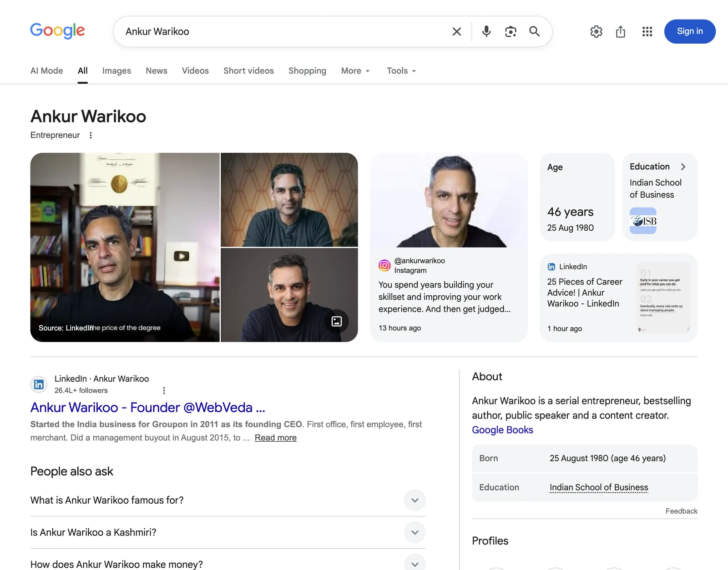Open the News tab
Screen dimensions: 728x570
[x=157, y=71]
